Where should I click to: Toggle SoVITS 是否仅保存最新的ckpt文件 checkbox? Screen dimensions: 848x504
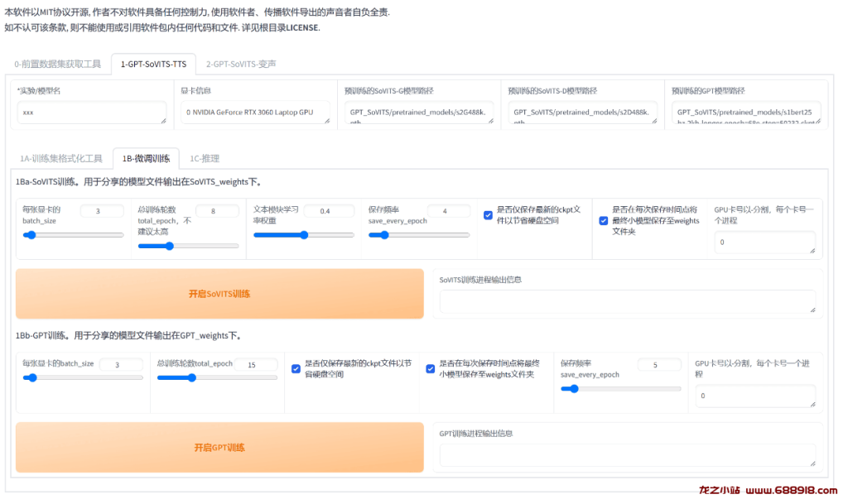(x=488, y=215)
